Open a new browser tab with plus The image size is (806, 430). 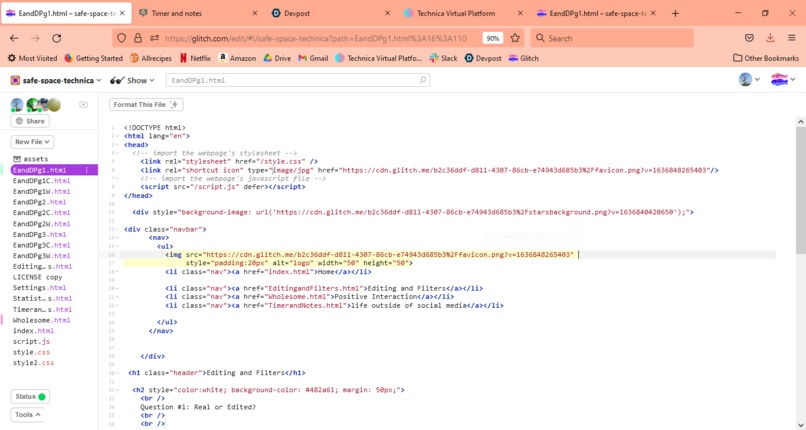tap(675, 13)
